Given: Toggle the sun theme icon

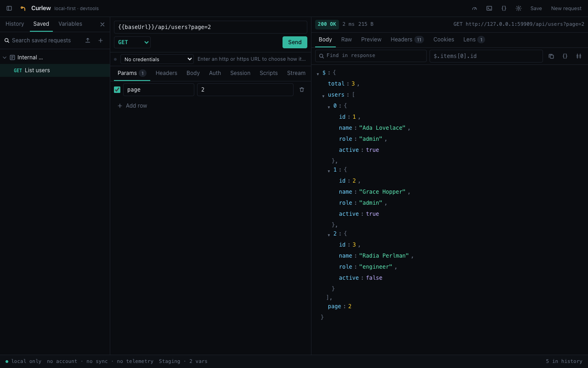Looking at the screenshot, I should click(x=519, y=8).
